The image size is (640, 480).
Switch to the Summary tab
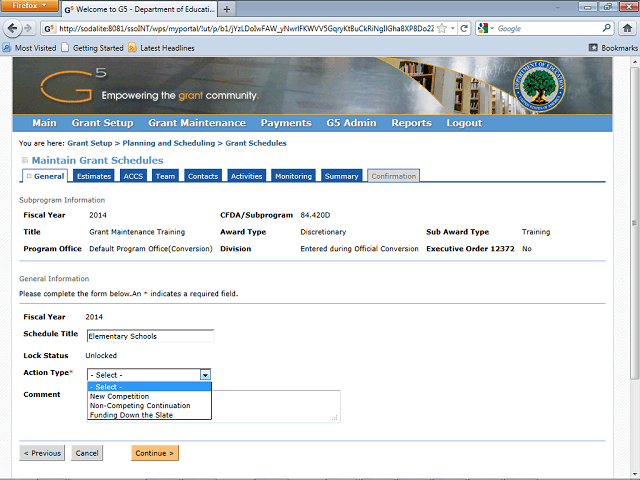click(x=342, y=176)
